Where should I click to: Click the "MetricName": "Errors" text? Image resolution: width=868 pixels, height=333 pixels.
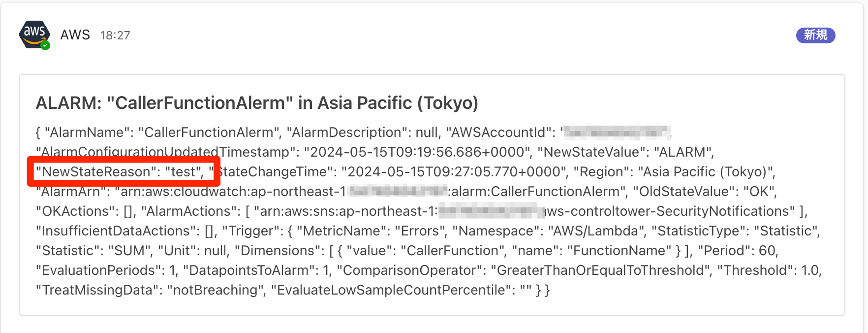click(x=372, y=231)
